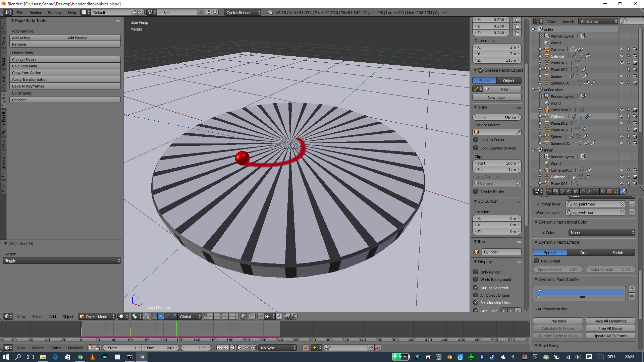
Task: Open the Cycles Render engine dropdown
Action: coord(243,12)
